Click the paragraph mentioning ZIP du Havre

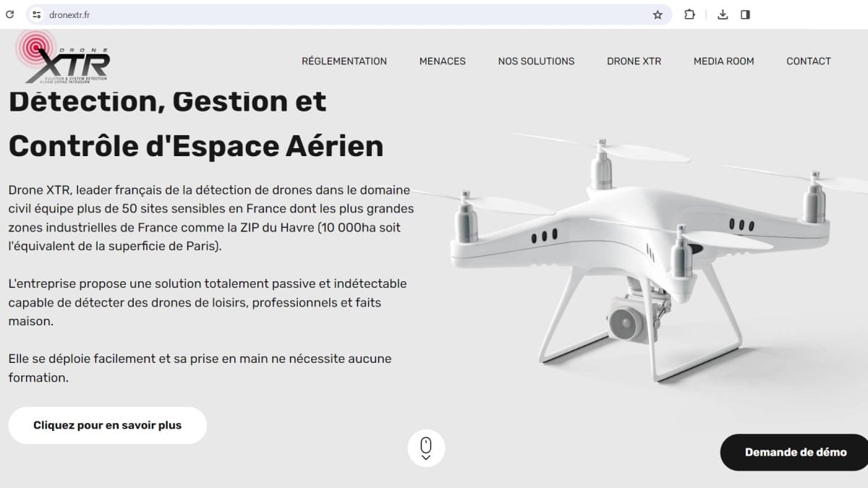click(211, 218)
